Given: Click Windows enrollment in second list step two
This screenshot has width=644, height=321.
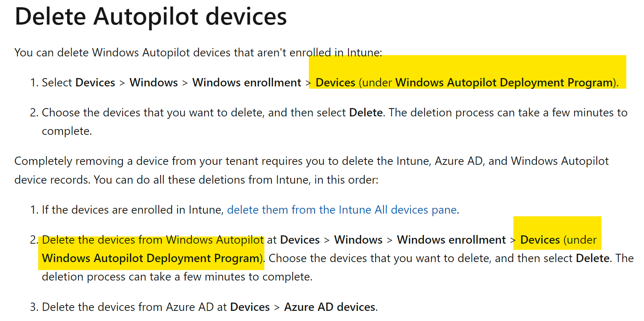Looking at the screenshot, I should [x=451, y=240].
